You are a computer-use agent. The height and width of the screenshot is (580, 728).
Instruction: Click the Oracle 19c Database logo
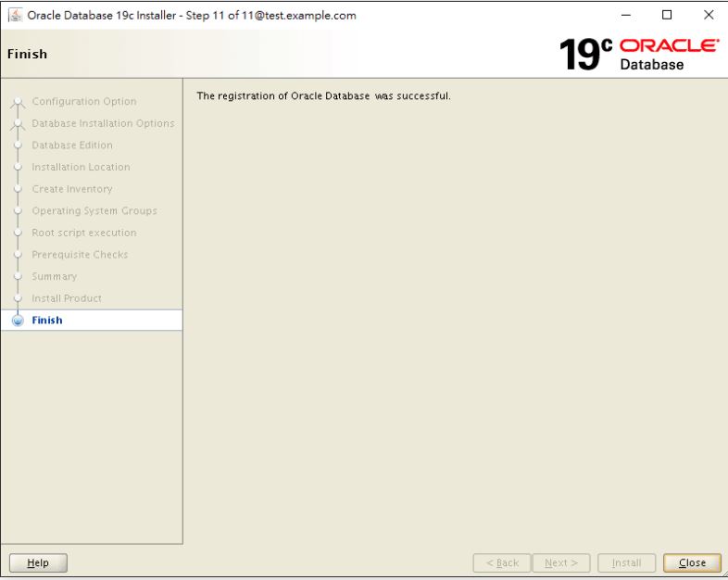639,55
